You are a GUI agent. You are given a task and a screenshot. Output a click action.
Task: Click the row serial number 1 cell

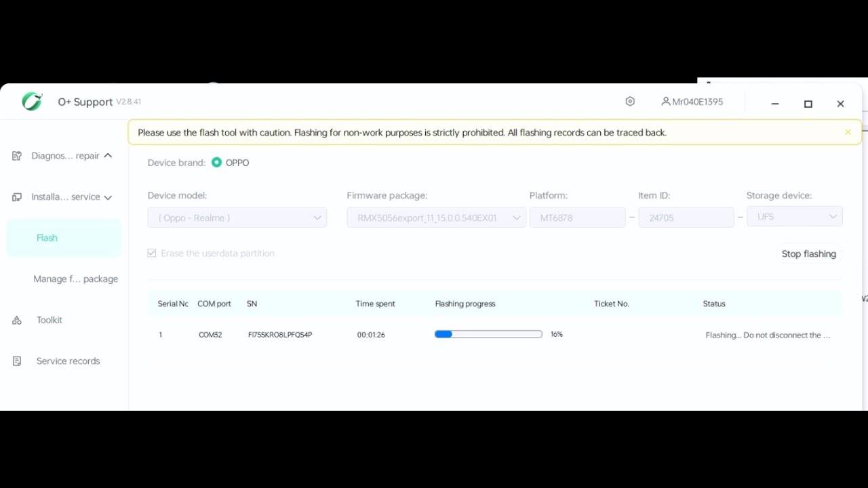pyautogui.click(x=161, y=335)
